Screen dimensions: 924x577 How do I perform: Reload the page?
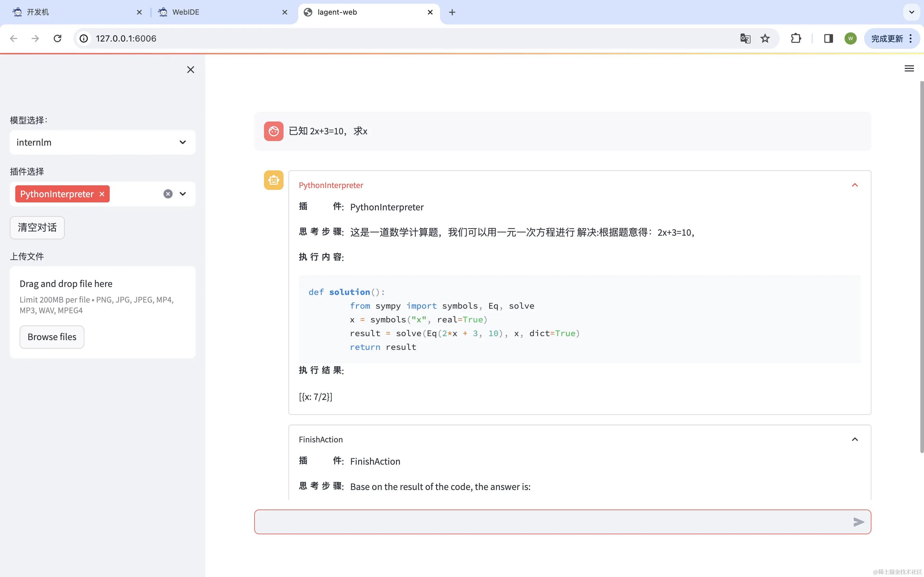pos(58,38)
